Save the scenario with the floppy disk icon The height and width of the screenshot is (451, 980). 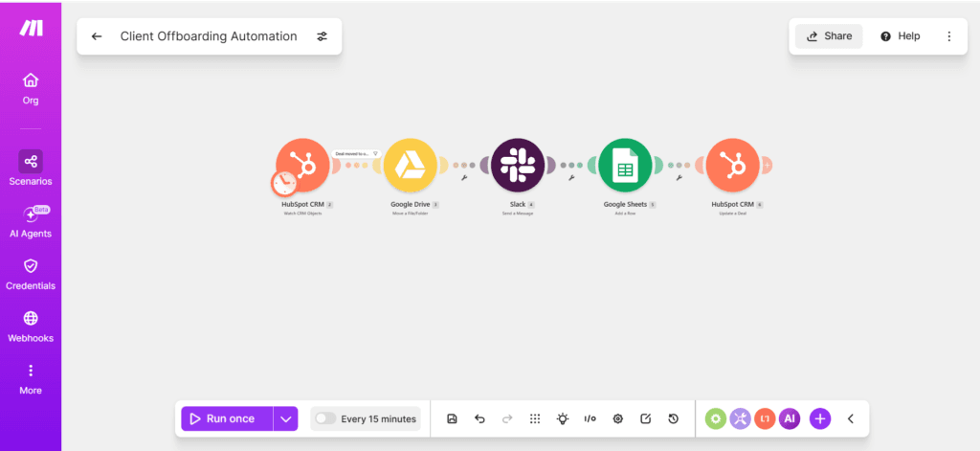pos(452,418)
